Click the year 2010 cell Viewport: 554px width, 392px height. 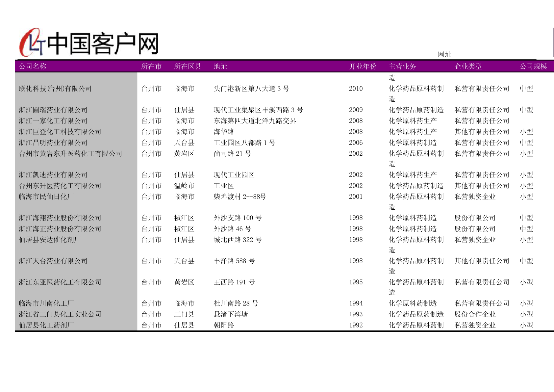tap(356, 89)
